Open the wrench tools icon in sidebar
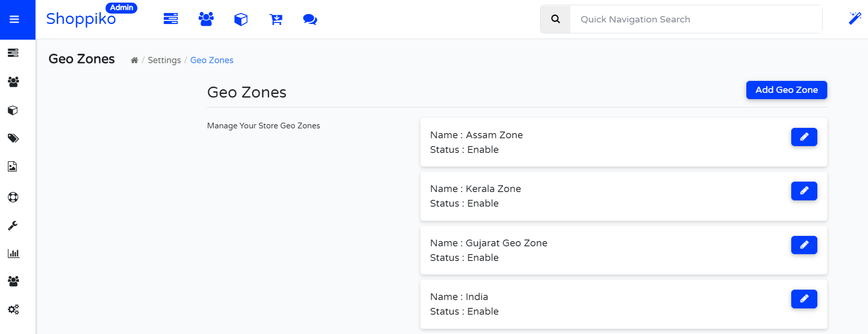Screen dimensions: 868x334 tap(13, 225)
